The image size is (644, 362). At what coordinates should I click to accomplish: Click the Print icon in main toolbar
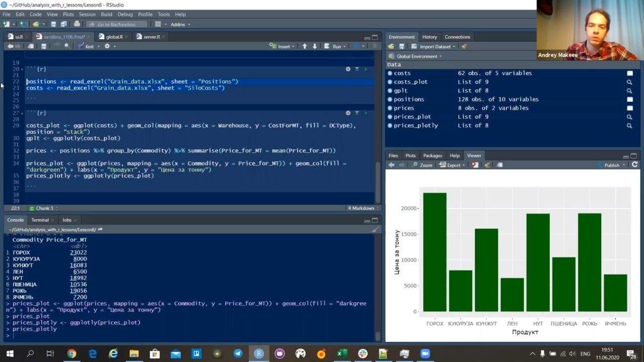pos(76,24)
